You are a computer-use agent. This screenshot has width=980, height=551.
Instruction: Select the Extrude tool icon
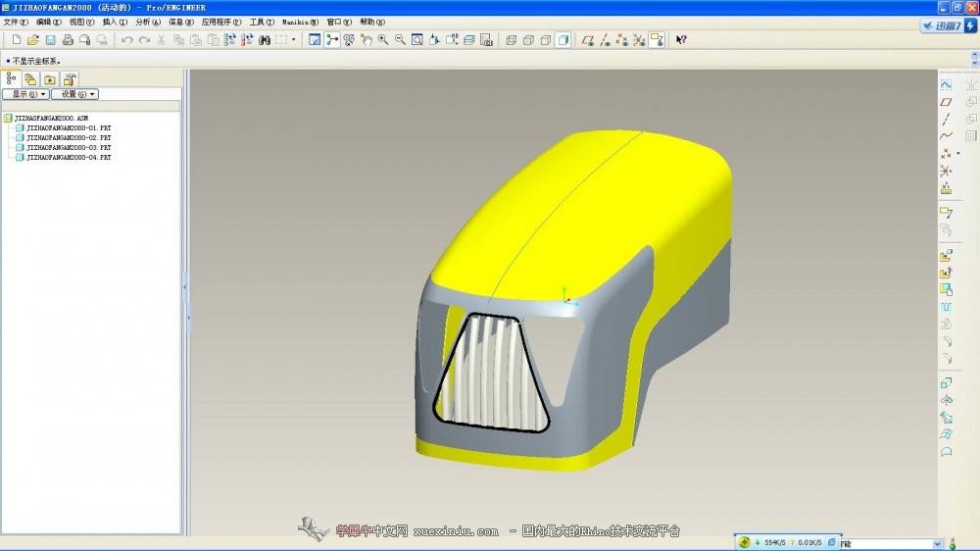(x=947, y=382)
